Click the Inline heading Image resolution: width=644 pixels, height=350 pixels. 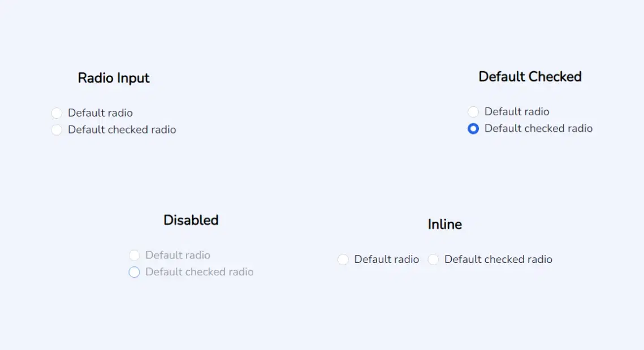coord(445,224)
